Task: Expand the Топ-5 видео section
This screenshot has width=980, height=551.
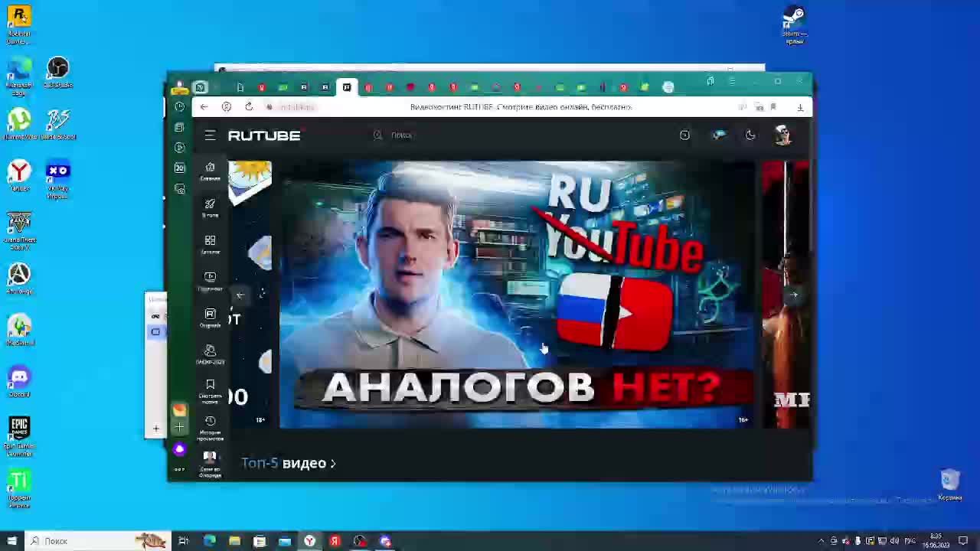Action: tap(289, 463)
